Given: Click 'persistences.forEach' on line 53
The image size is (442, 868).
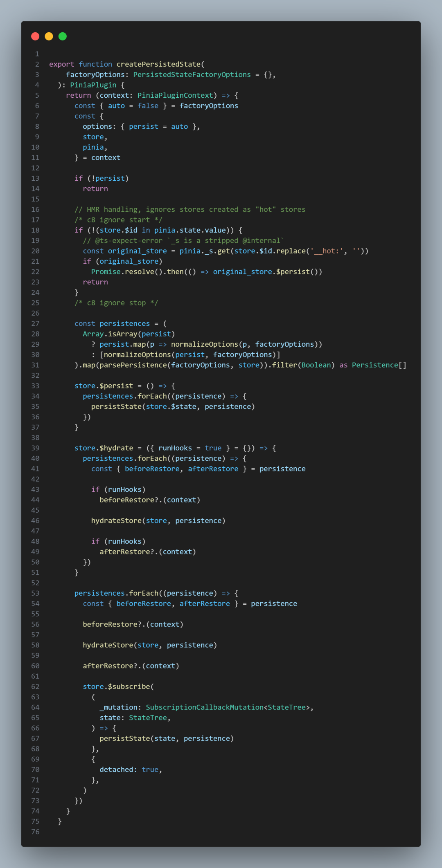Looking at the screenshot, I should 116,593.
